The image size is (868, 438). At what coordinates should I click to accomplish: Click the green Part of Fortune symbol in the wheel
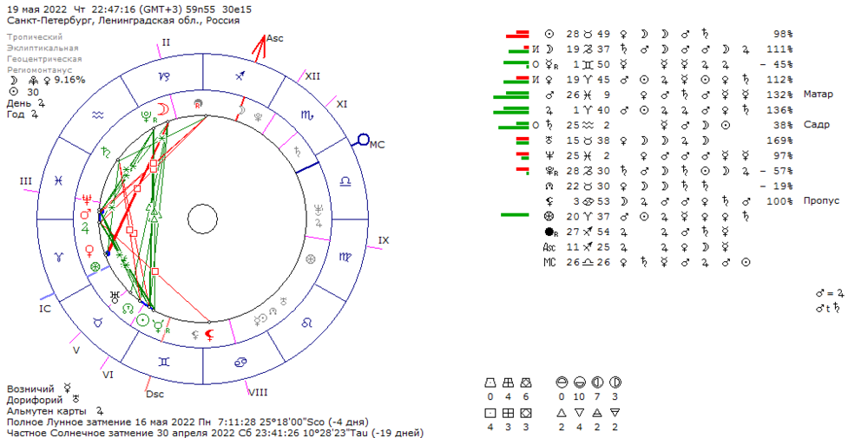click(x=95, y=266)
